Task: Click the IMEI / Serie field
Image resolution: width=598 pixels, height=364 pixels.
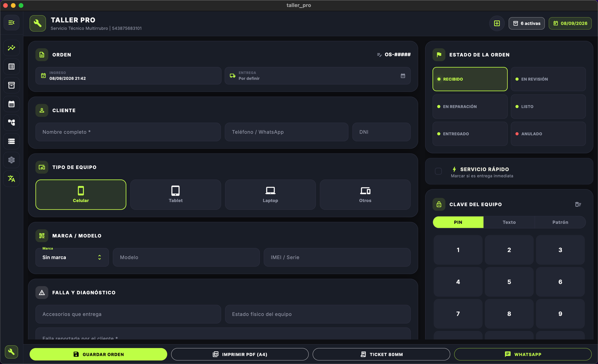Action: (337, 257)
